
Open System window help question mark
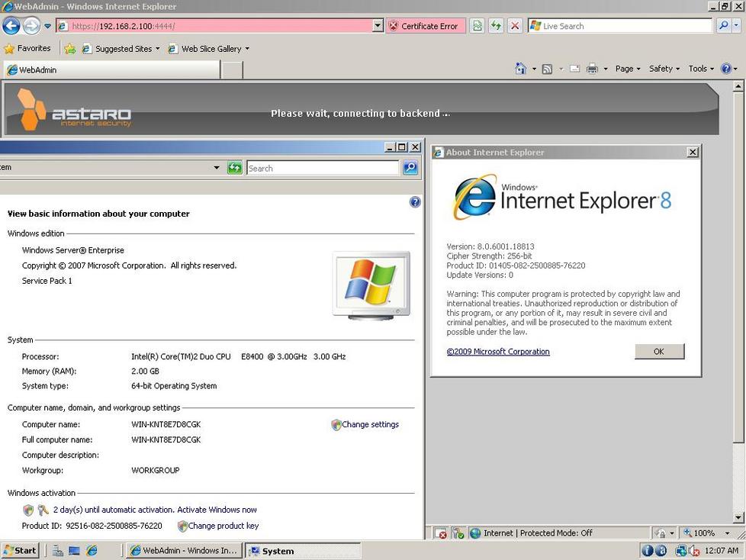[x=415, y=202]
